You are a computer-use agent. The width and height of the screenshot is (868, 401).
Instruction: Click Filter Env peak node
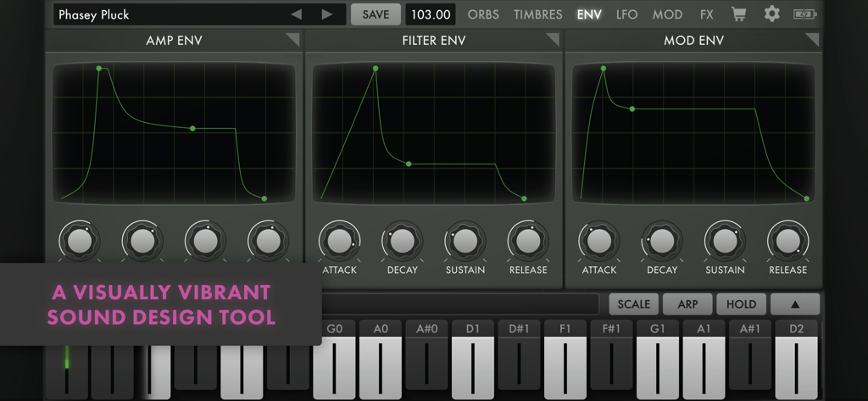376,68
